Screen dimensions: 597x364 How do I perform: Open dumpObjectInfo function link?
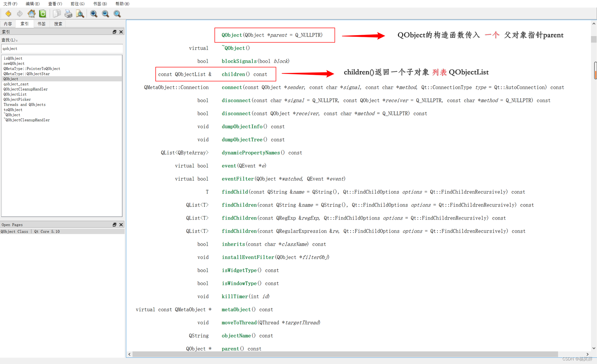(242, 127)
